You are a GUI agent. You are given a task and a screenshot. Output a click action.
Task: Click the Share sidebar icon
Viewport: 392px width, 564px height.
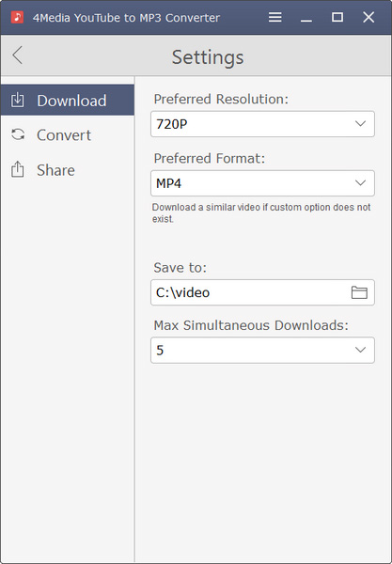click(x=17, y=169)
